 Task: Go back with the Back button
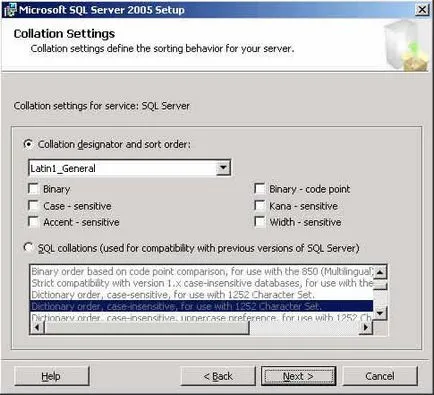click(218, 376)
